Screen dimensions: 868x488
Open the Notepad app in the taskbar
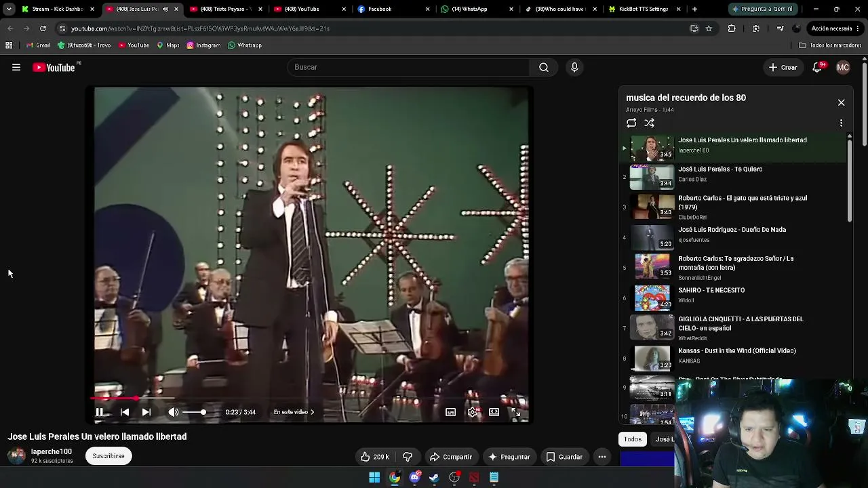pos(494,478)
